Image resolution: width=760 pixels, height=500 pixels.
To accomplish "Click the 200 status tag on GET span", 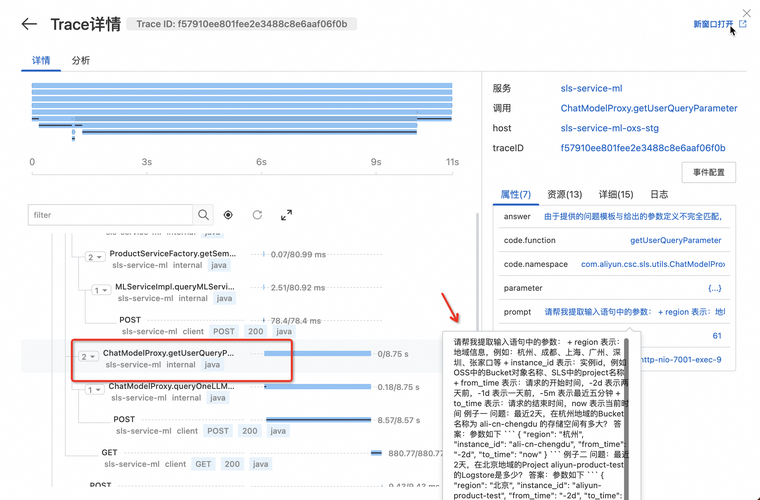I will [232, 464].
